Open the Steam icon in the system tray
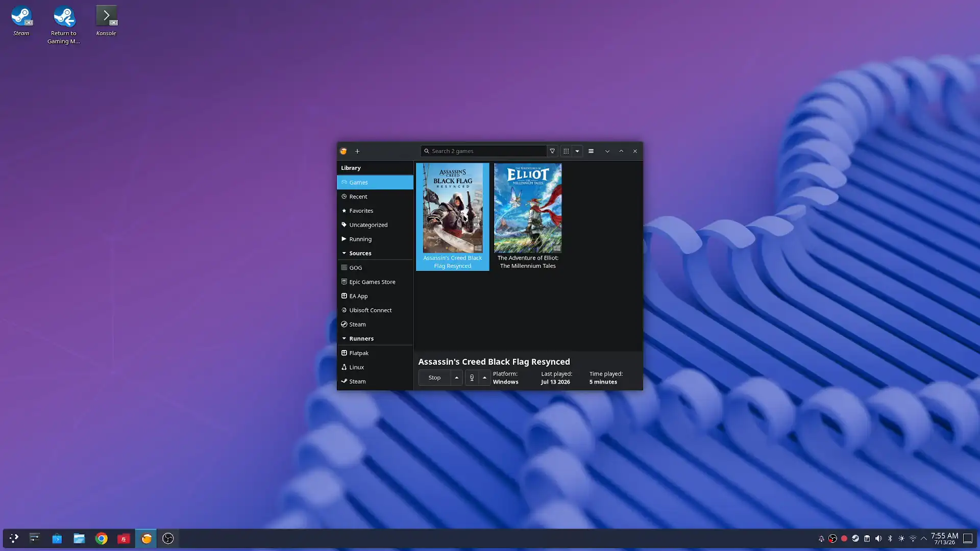The height and width of the screenshot is (551, 980). point(855,539)
